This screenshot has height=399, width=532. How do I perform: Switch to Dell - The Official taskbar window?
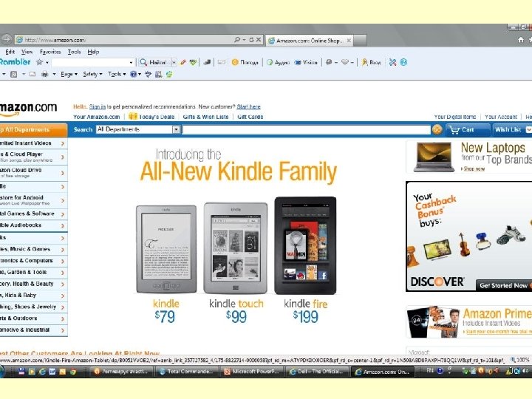(318, 372)
